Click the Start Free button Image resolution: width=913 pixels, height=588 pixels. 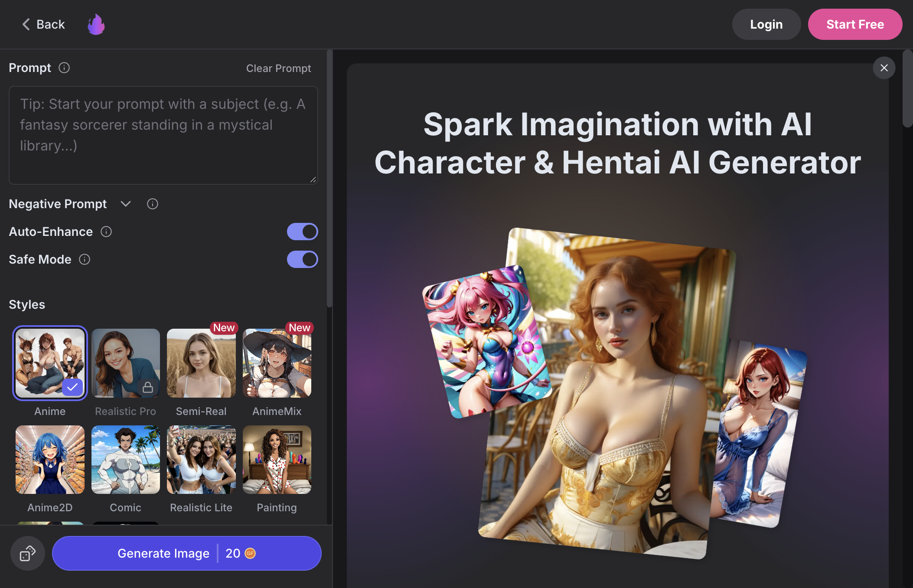pos(855,24)
